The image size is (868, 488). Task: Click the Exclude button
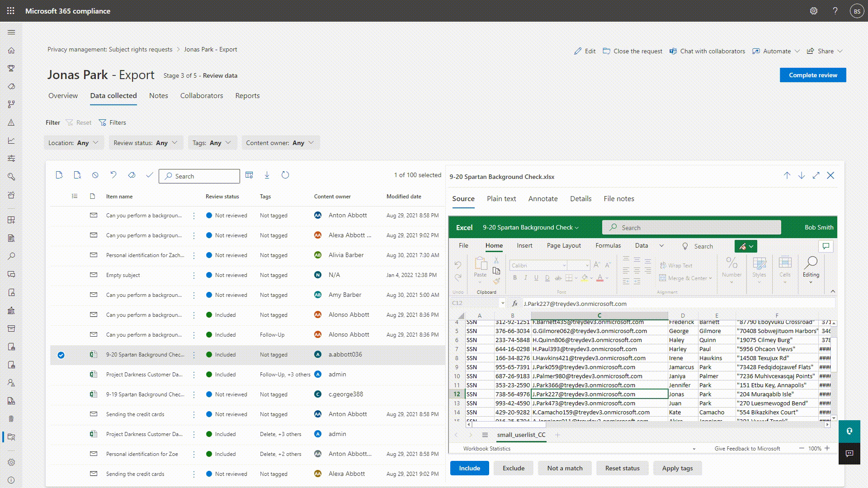(513, 468)
